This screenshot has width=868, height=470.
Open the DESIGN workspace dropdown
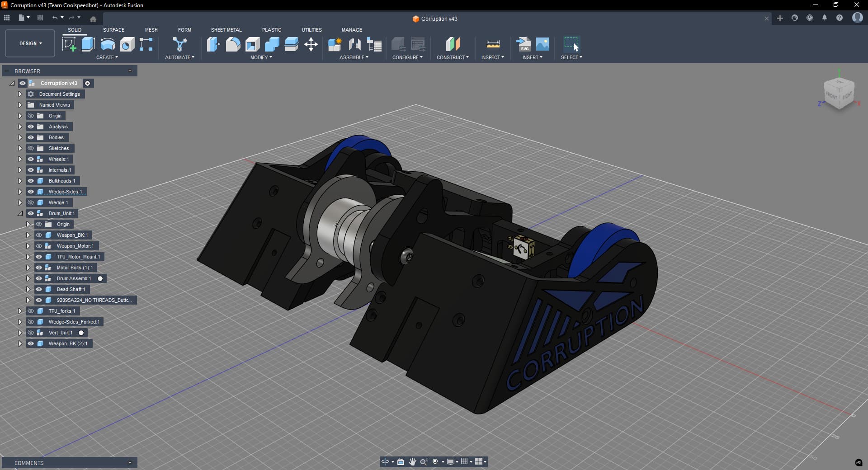pyautogui.click(x=30, y=43)
